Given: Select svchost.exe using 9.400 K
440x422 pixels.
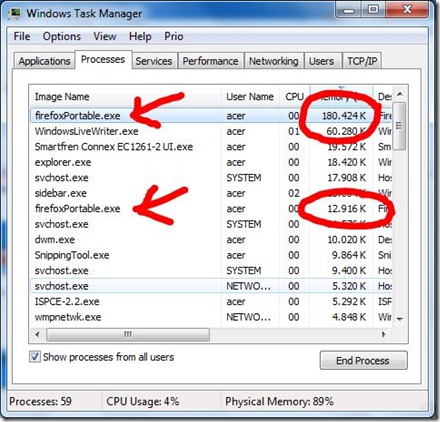Looking at the screenshot, I should 211,271.
